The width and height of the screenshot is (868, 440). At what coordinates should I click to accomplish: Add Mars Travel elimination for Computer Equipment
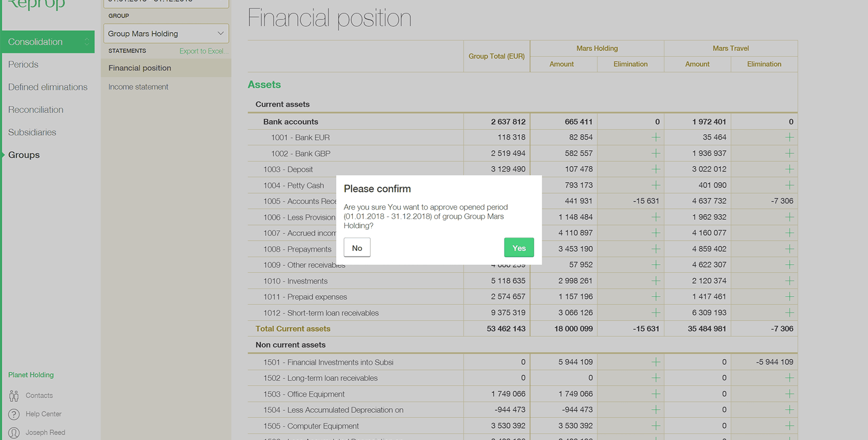click(x=789, y=426)
